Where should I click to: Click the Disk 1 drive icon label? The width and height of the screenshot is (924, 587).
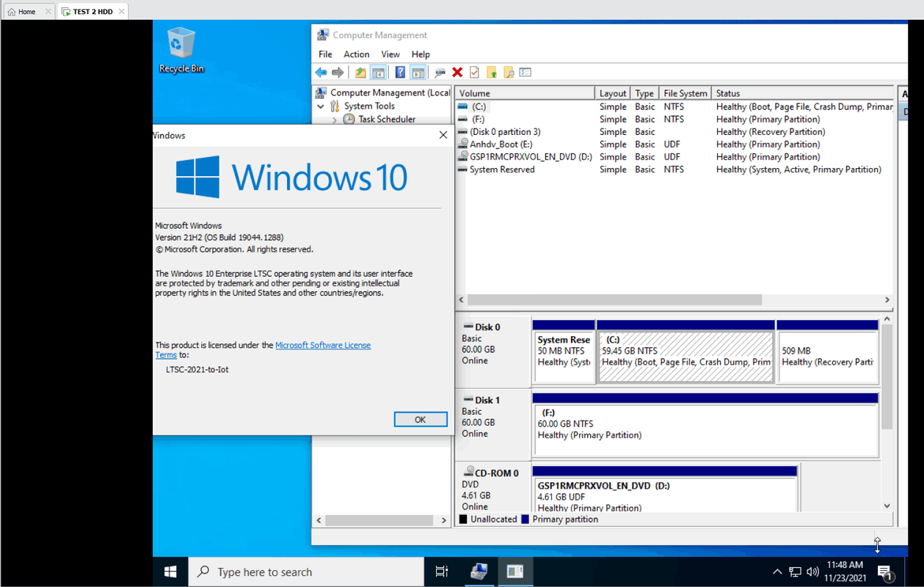pyautogui.click(x=482, y=400)
